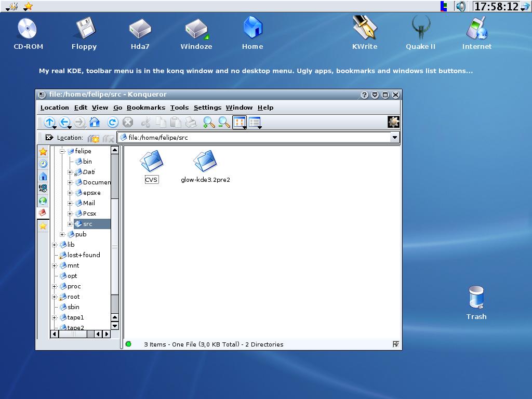This screenshot has width=532, height=399.
Task: Click the volume speaker in system tray
Action: point(461,6)
